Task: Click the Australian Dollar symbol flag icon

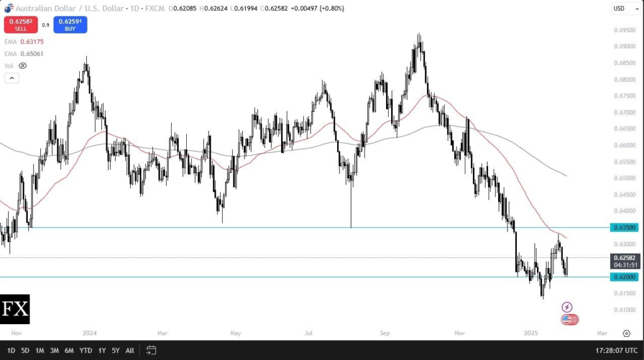Action: [8, 8]
